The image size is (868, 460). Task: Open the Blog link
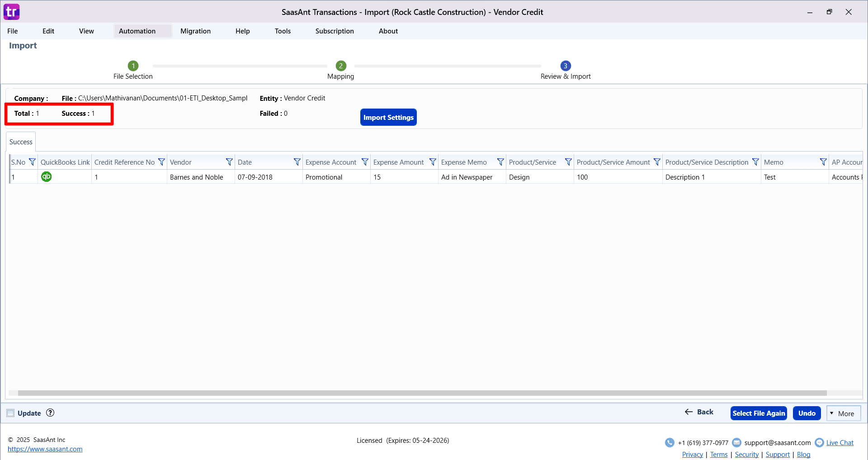[x=803, y=454]
